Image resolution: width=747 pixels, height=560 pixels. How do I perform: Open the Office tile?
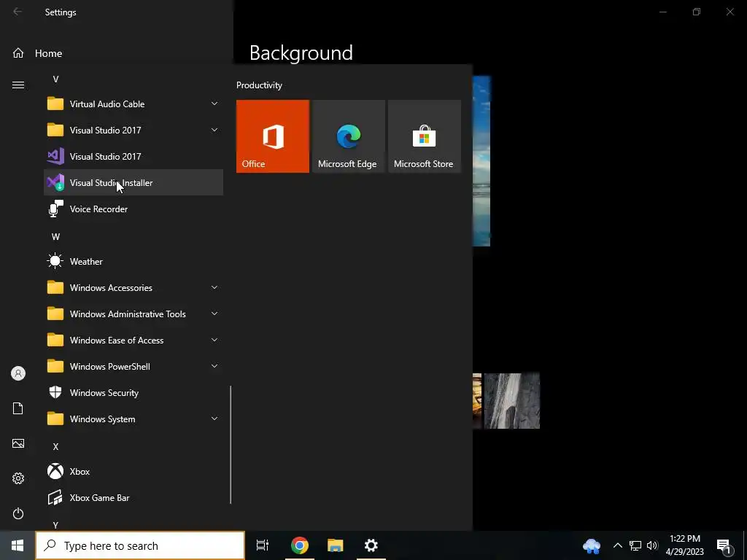pos(273,136)
